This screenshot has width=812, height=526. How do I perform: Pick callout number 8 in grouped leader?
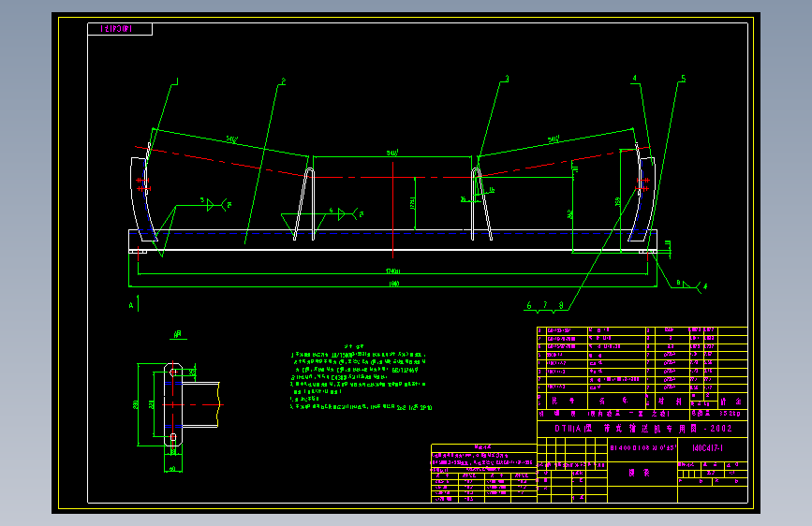pyautogui.click(x=561, y=305)
